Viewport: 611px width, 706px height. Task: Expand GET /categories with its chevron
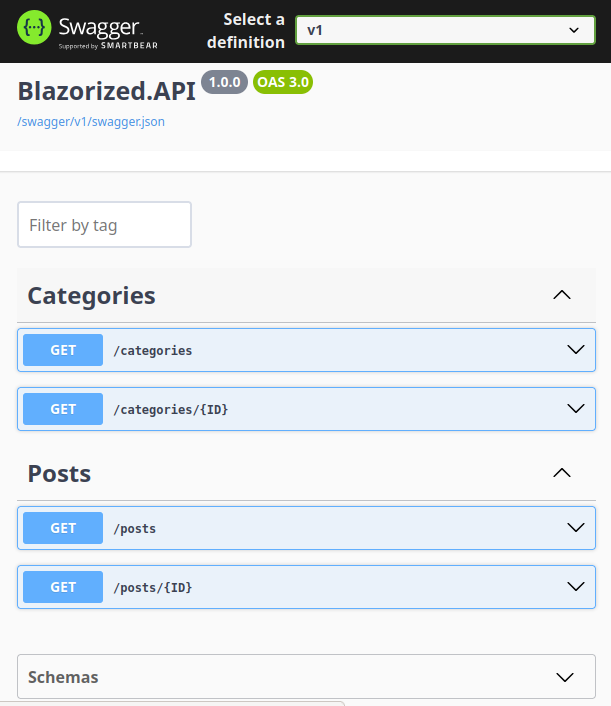click(576, 350)
